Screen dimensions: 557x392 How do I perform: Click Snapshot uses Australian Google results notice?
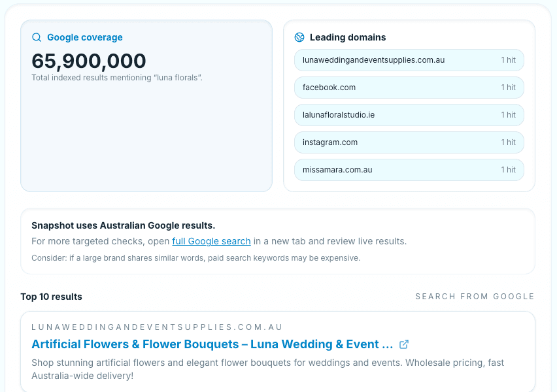point(124,225)
